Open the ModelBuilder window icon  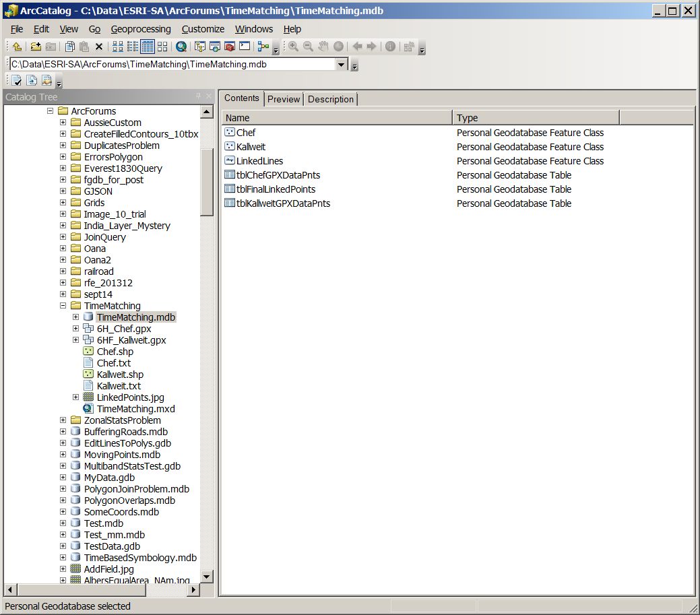click(x=263, y=46)
